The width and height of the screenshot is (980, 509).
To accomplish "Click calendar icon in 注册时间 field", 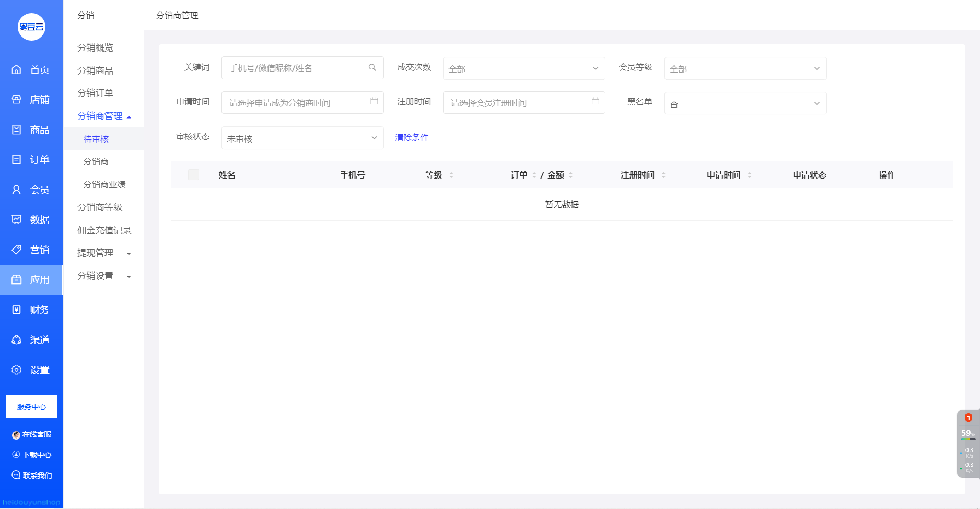I will [596, 101].
